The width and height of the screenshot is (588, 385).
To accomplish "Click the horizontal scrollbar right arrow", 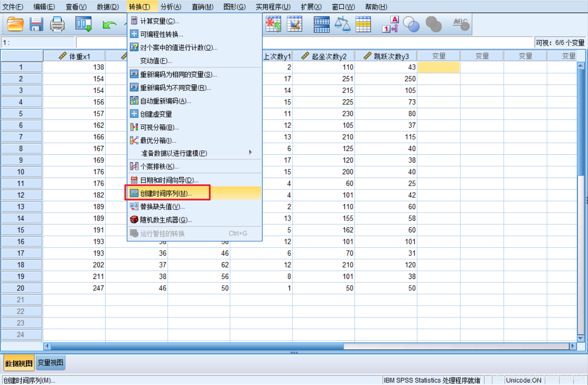I will tap(573, 346).
